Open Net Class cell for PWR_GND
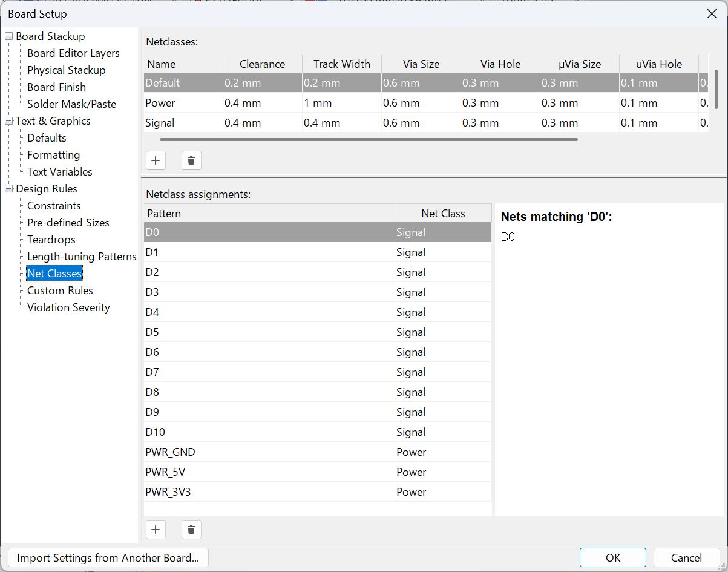Viewport: 728px width, 572px height. (x=443, y=452)
